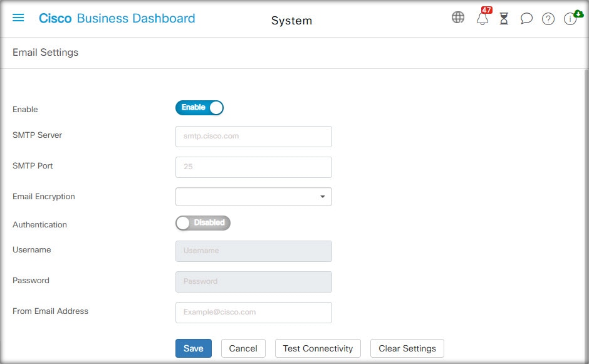The height and width of the screenshot is (364, 589).
Task: Open notifications bell with 47 alerts
Action: coord(482,18)
